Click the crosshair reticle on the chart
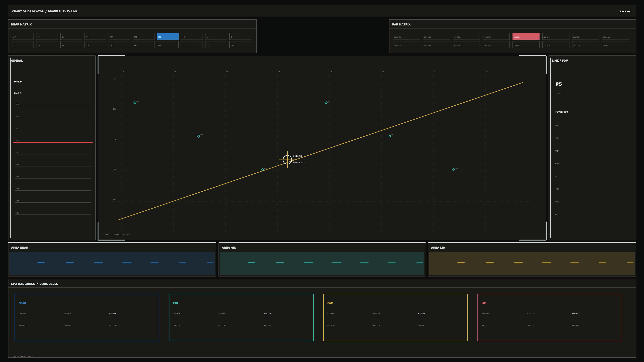The image size is (644, 362). click(x=287, y=160)
